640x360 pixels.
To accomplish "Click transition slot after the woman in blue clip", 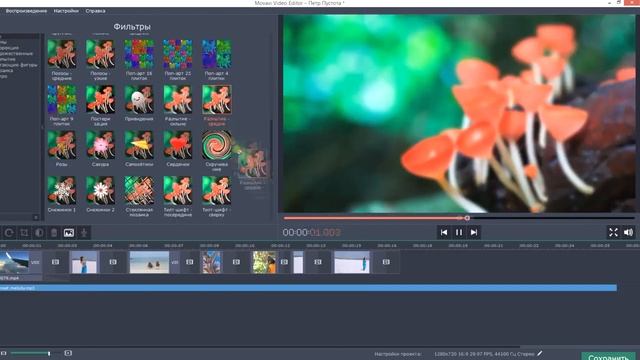I will pos(113,262).
